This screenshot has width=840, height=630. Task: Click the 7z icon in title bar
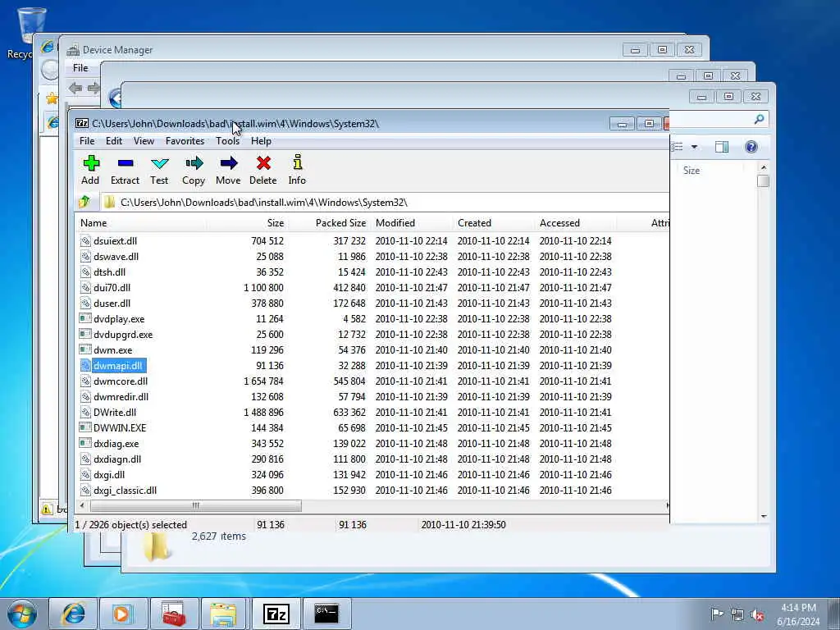tap(81, 124)
